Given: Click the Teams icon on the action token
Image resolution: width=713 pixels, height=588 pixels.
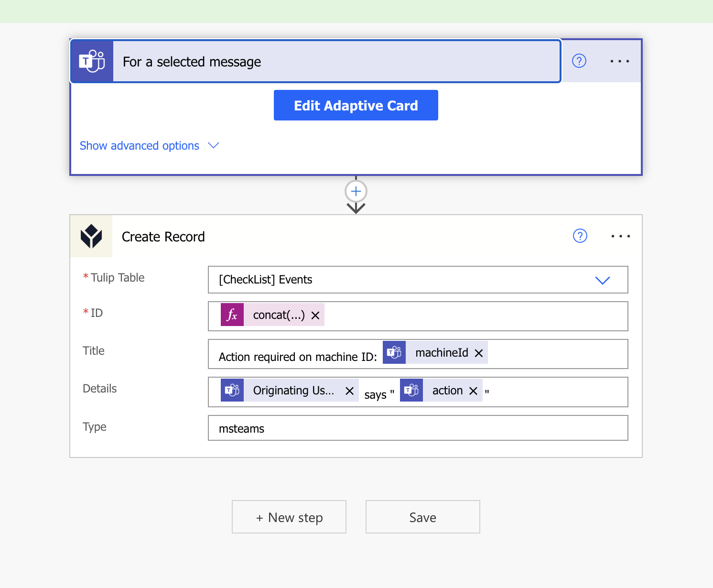Looking at the screenshot, I should pyautogui.click(x=411, y=390).
